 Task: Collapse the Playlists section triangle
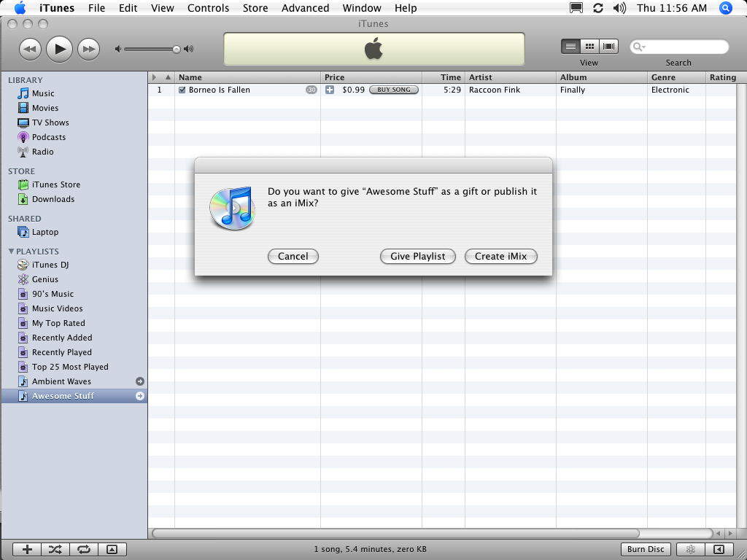coord(11,251)
